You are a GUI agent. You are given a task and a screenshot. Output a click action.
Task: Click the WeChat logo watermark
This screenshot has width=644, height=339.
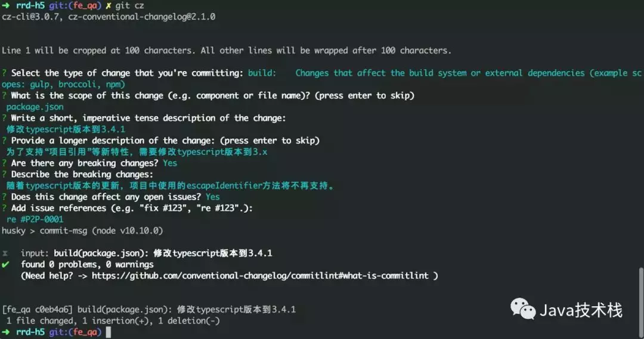[522, 309]
